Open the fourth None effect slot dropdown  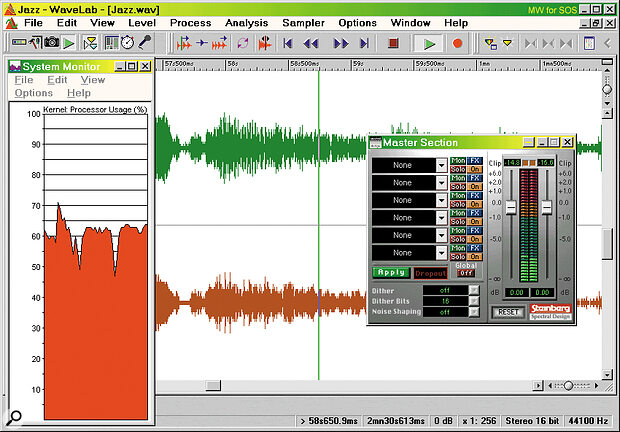coord(442,218)
